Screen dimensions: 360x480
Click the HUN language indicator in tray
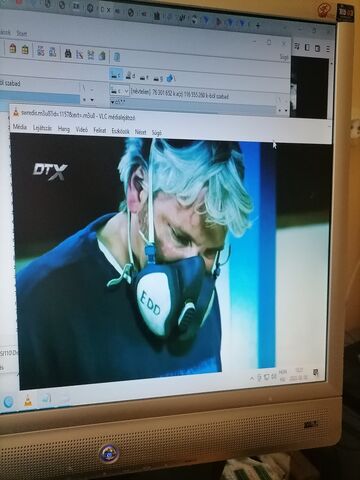[x=283, y=375]
